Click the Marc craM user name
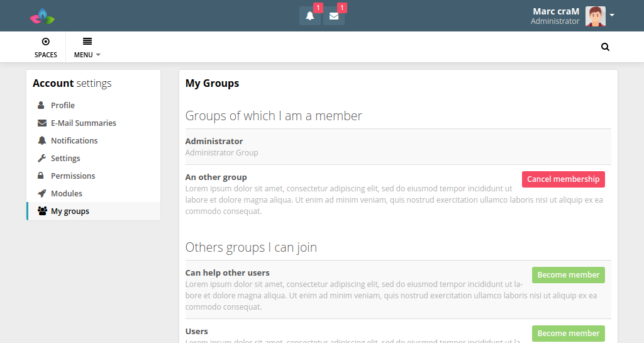 point(555,11)
